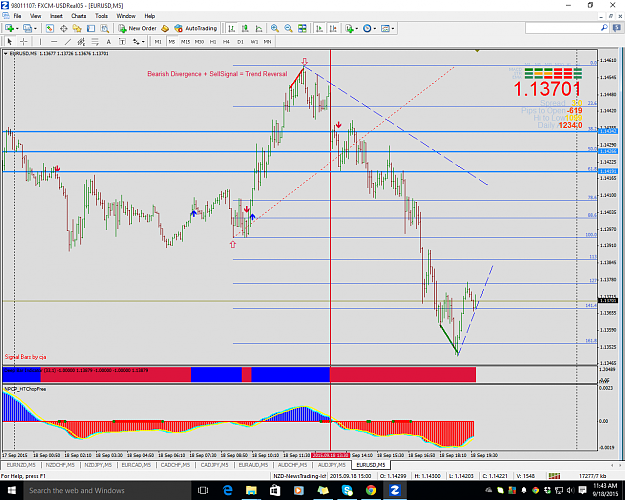Select the Crosshair tool

click(24, 41)
